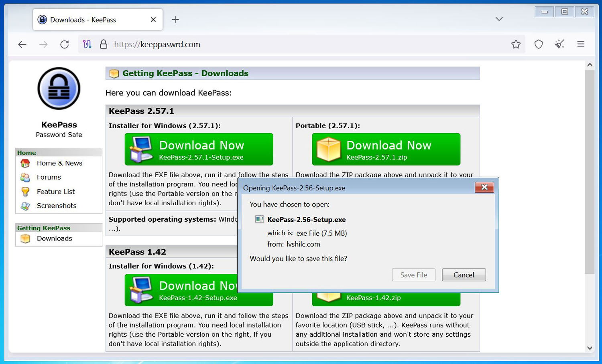Open tracking protection icon in address bar
602x364 pixels.
[87, 44]
